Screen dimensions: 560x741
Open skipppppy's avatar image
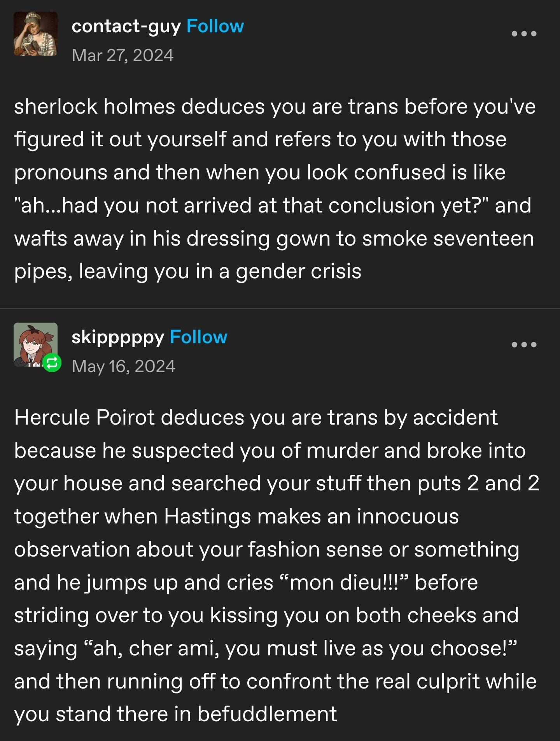(x=36, y=344)
